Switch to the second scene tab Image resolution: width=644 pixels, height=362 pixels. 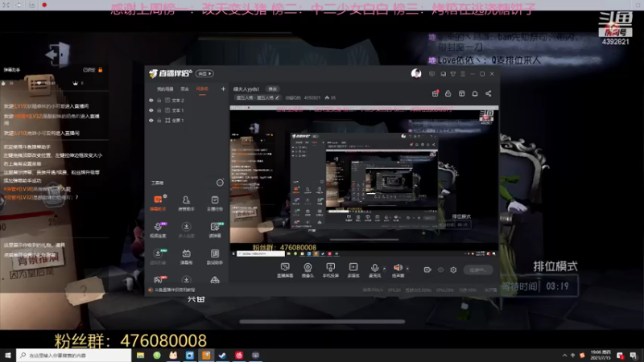185,89
